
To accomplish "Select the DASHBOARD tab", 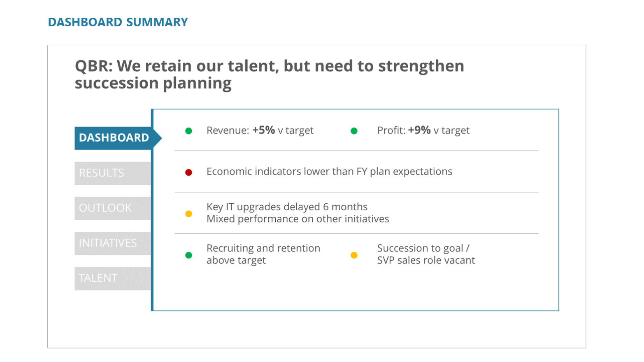I will [114, 138].
